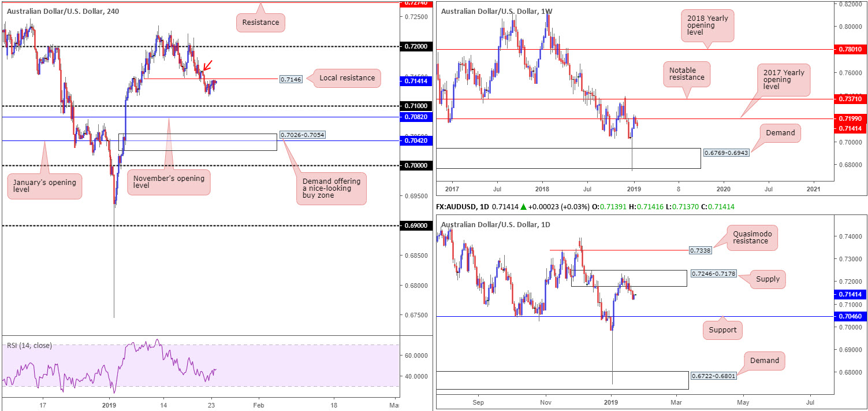Click the 0.71000 axis price label
The height and width of the screenshot is (411, 868).
pos(416,106)
